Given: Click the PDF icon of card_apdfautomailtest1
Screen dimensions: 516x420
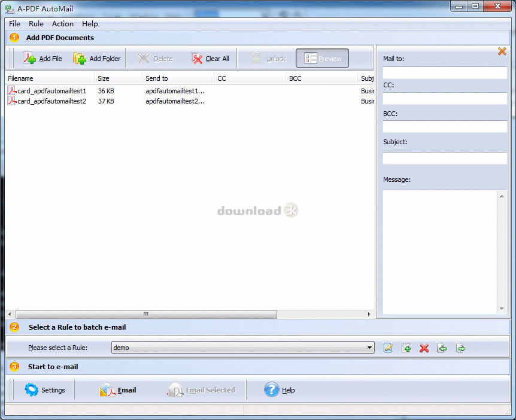Looking at the screenshot, I should coord(12,90).
